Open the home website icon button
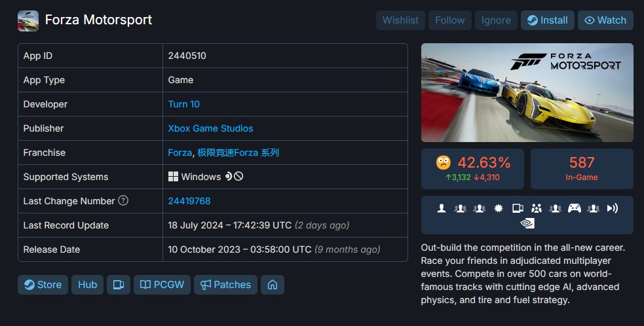 (273, 285)
